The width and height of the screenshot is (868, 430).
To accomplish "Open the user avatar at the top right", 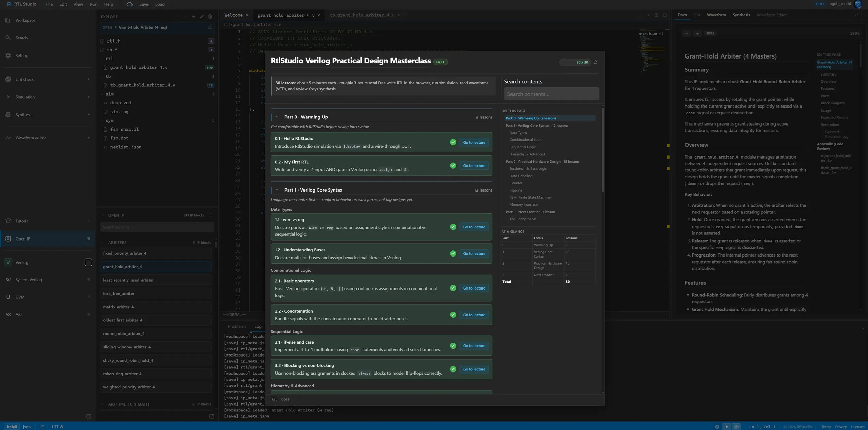I will (x=858, y=4).
